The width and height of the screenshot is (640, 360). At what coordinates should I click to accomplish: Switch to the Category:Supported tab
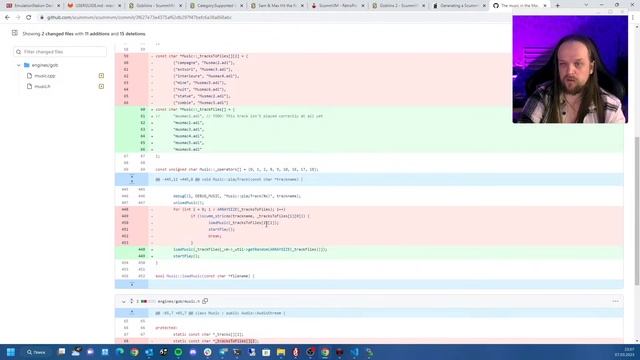[216, 6]
